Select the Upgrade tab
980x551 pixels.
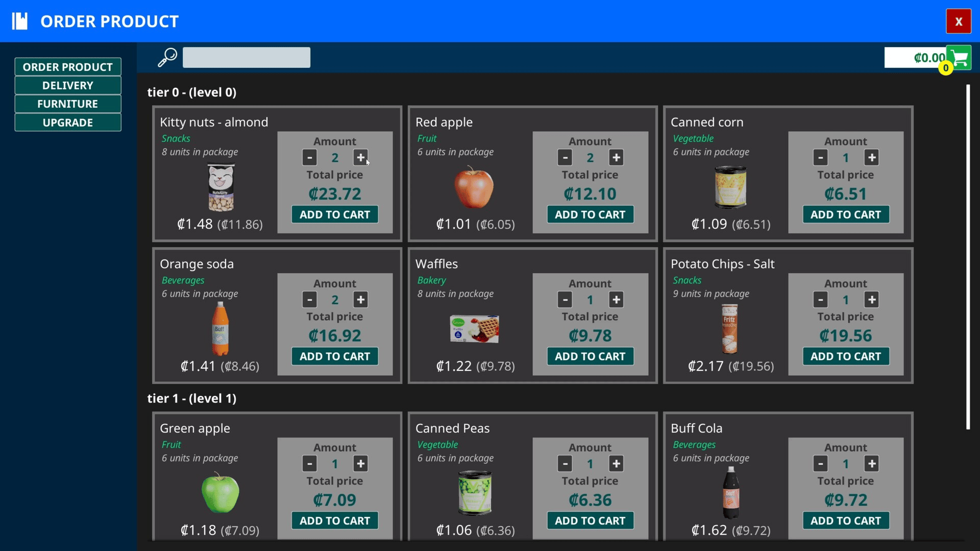[68, 123]
